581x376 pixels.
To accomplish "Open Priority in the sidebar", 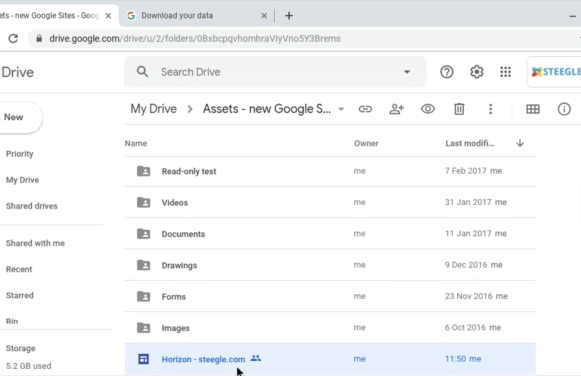I will tap(20, 154).
